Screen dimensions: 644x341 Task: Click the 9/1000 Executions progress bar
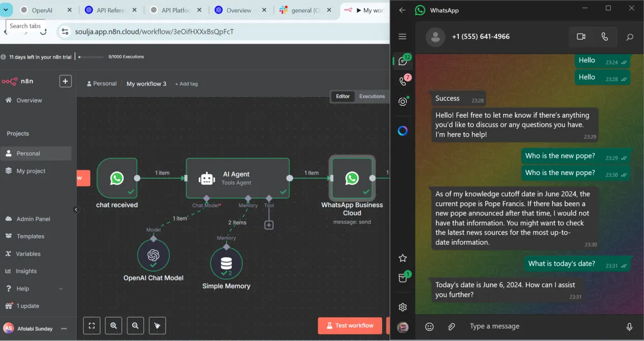pos(91,57)
